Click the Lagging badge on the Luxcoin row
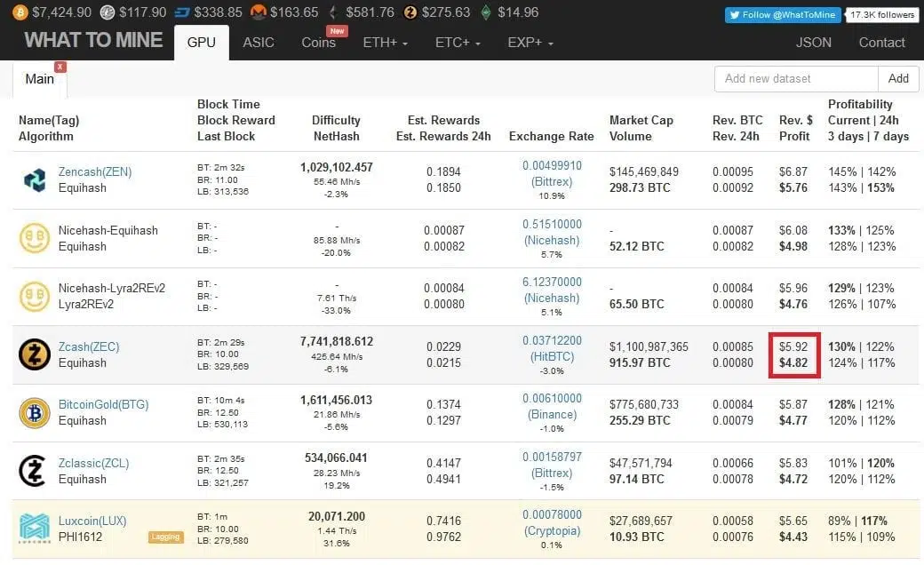This screenshot has width=924, height=565. pos(165,537)
